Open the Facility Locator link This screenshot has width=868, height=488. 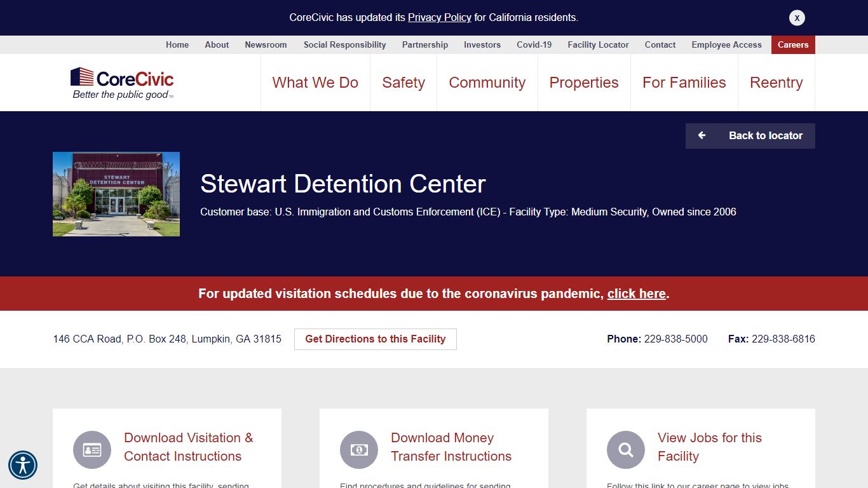[598, 44]
